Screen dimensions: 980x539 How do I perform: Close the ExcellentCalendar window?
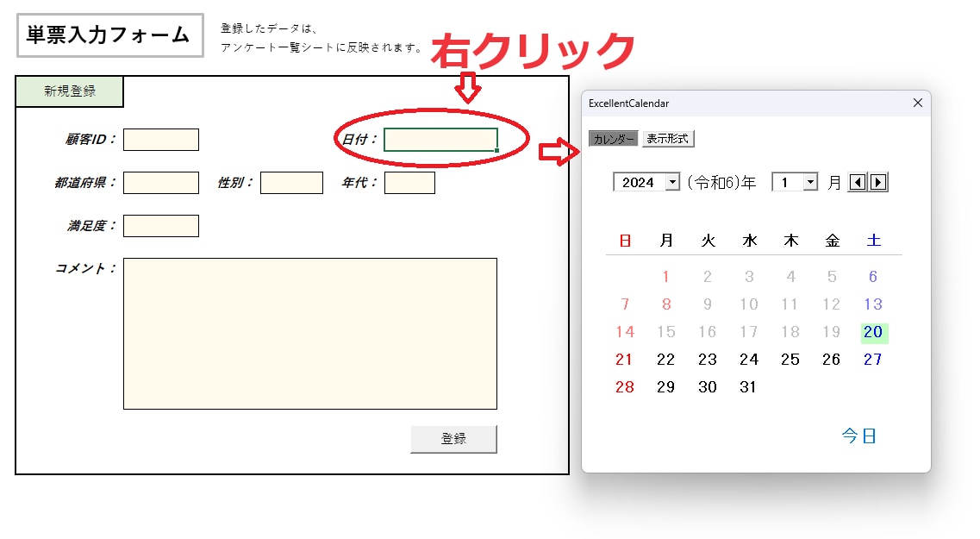917,103
